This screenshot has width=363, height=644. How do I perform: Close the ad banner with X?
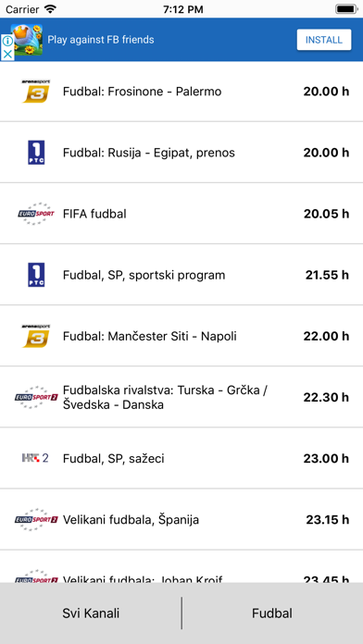(7, 55)
